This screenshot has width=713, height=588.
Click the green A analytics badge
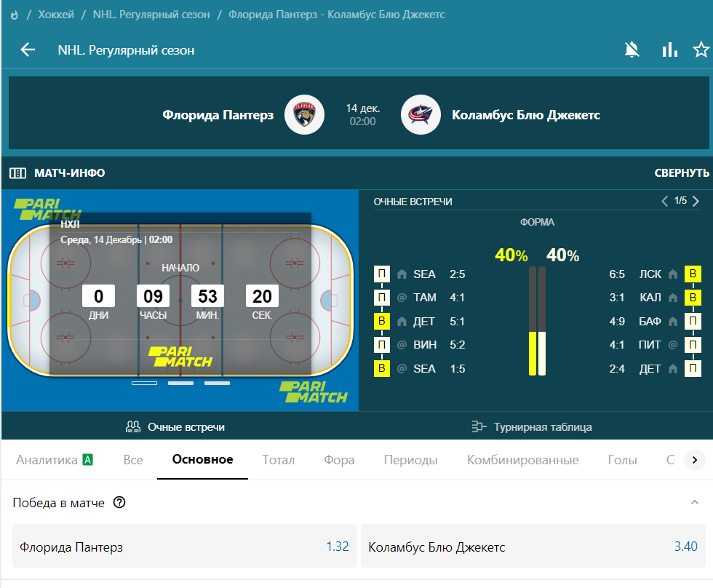[x=88, y=460]
